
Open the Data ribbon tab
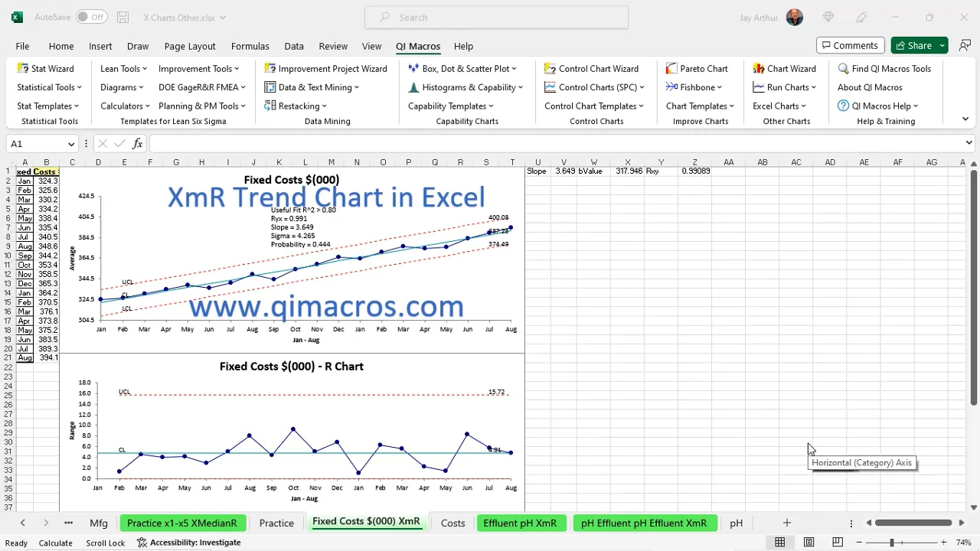pyautogui.click(x=294, y=46)
